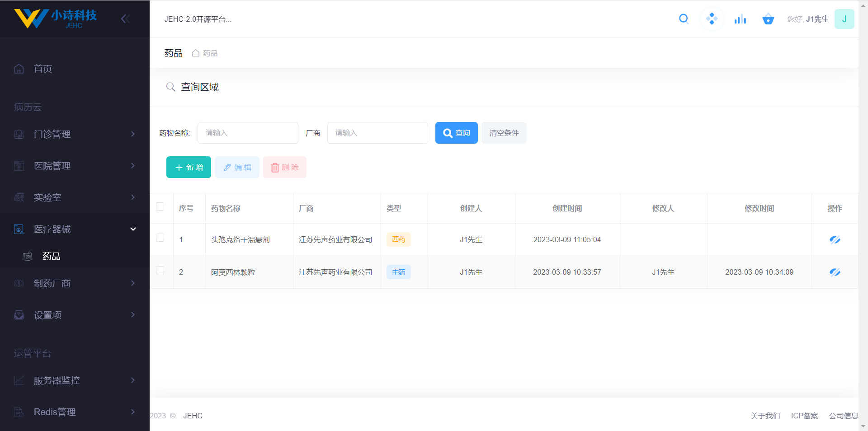Click cell 2023-03-09 11:05:04

point(567,239)
